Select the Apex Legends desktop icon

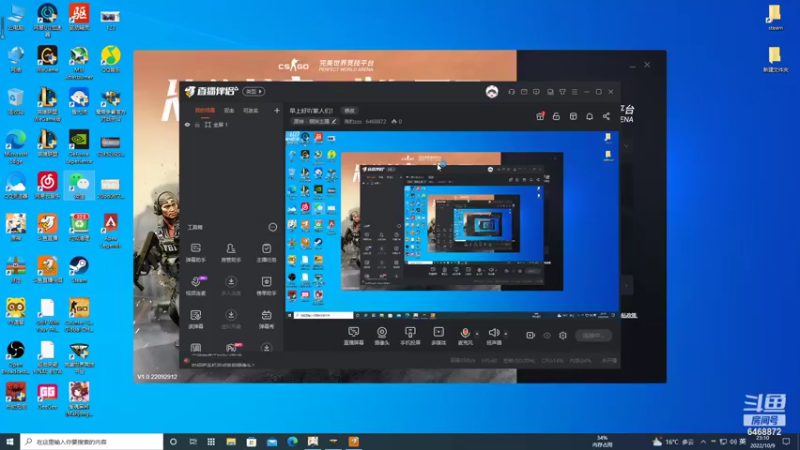coord(111,231)
